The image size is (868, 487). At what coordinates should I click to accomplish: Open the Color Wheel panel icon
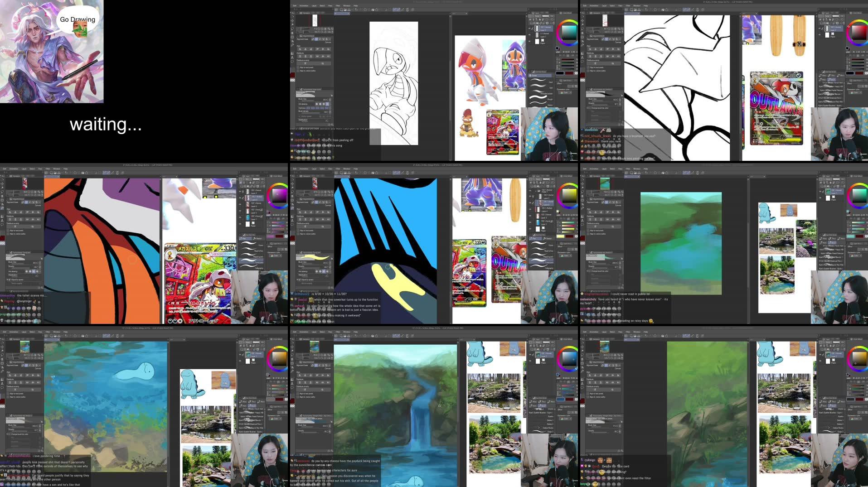[561, 13]
